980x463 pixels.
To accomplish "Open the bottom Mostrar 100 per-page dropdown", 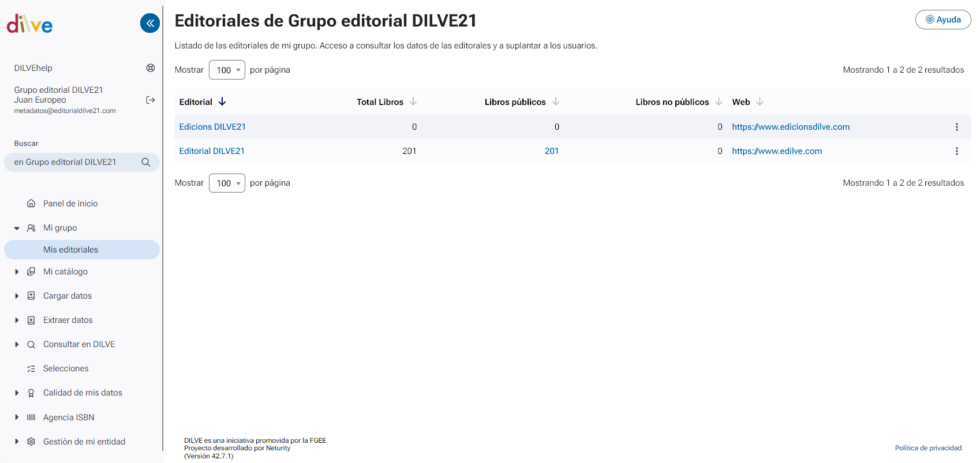I will click(227, 183).
